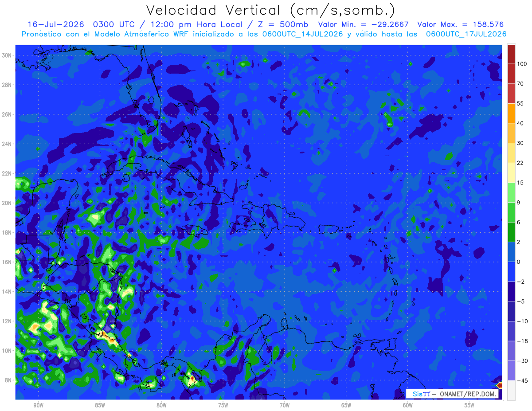532x411 pixels.
Task: Click the colorbar label '15'
Action: coord(520,183)
